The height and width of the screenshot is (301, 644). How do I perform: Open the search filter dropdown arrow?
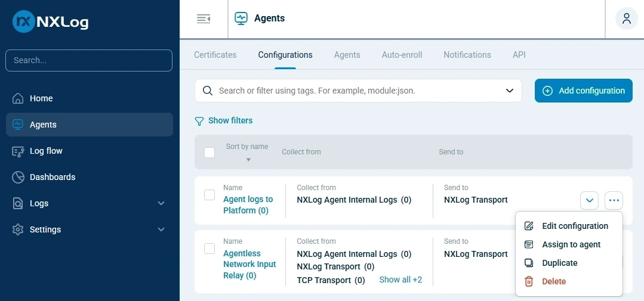pos(510,91)
